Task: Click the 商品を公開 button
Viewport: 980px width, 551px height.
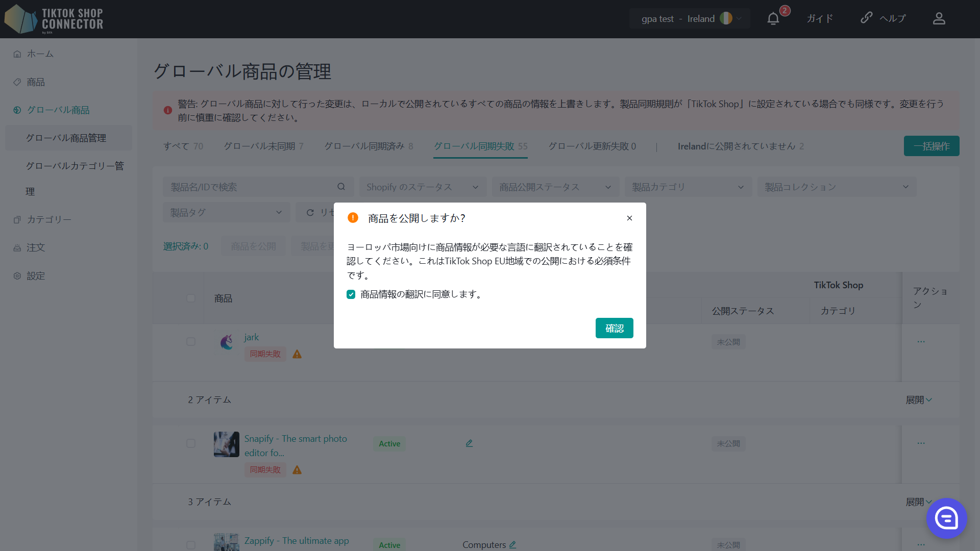Action: click(x=253, y=246)
